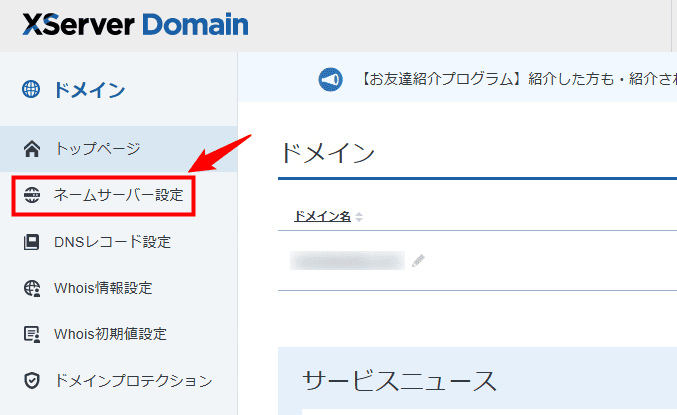This screenshot has height=415, width=677.
Task: Open Whois初期値設定 menu item
Action: click(119, 334)
